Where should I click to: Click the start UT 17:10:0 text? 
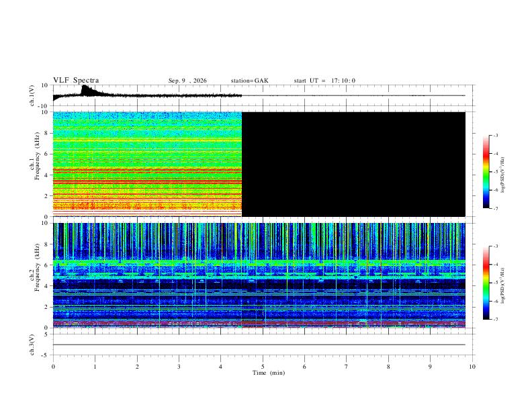click(x=324, y=81)
